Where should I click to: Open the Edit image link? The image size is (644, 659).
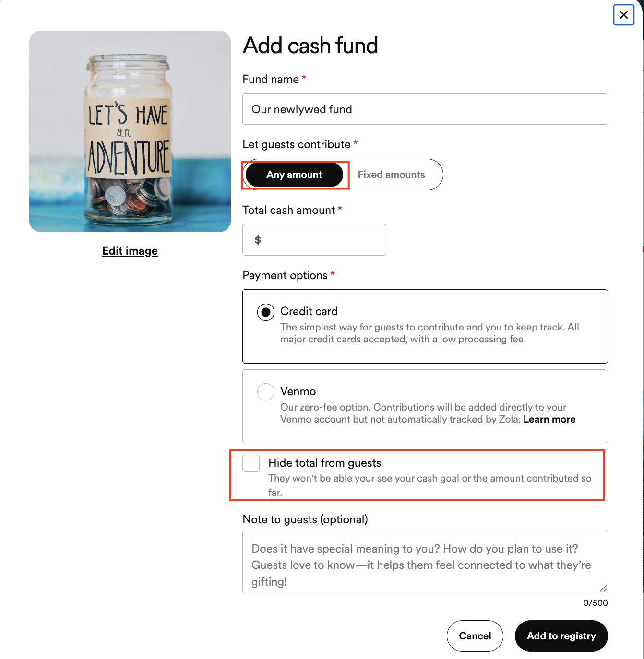coord(130,251)
